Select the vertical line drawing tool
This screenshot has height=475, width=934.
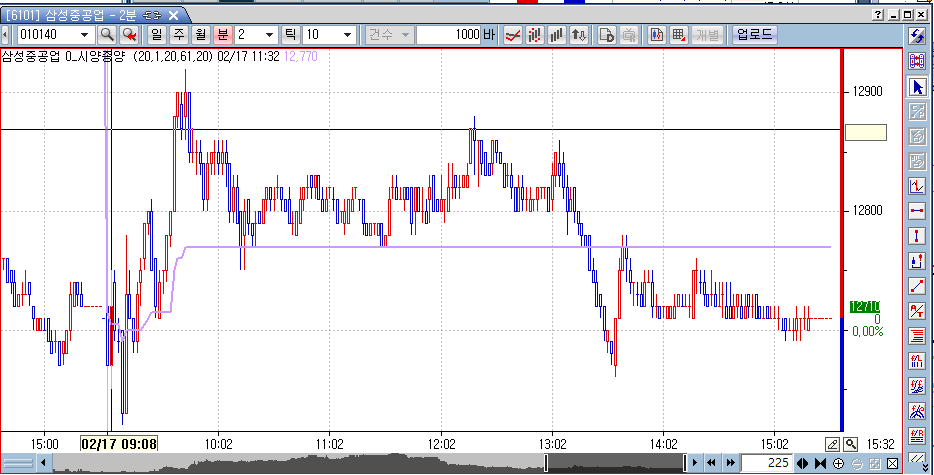point(917,236)
